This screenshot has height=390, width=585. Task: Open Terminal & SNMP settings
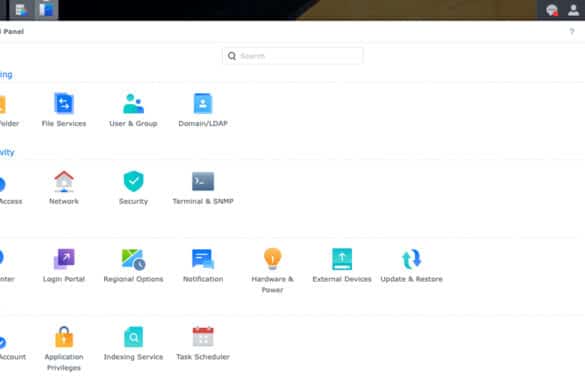(x=203, y=187)
